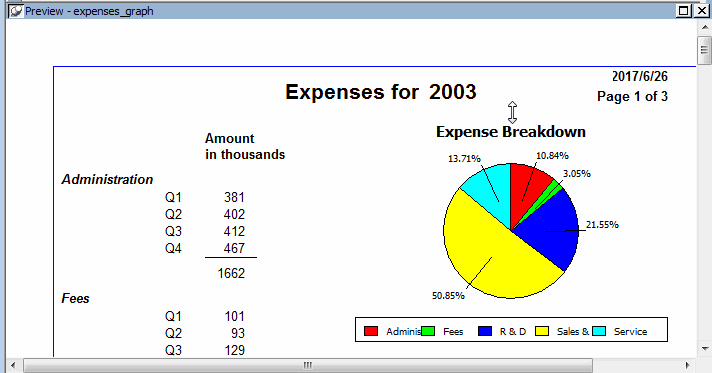Click the date '2017/6/26'
Screen dimensions: 712x373
(x=640, y=76)
